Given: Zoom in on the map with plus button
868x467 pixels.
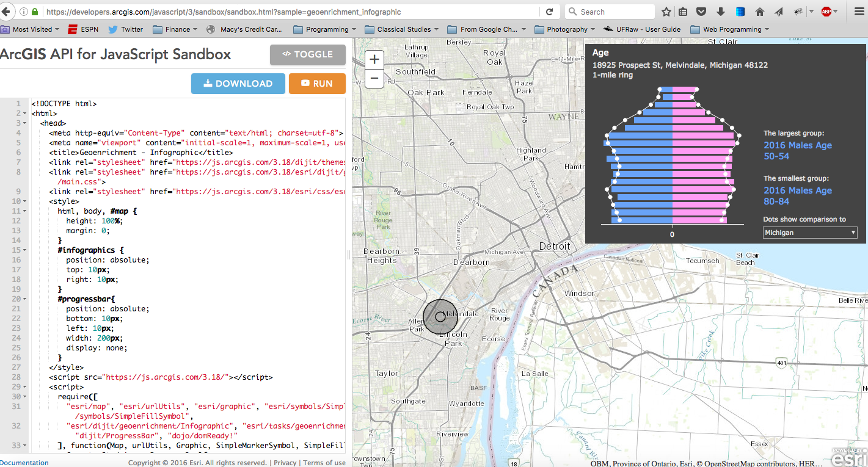Looking at the screenshot, I should tap(374, 60).
